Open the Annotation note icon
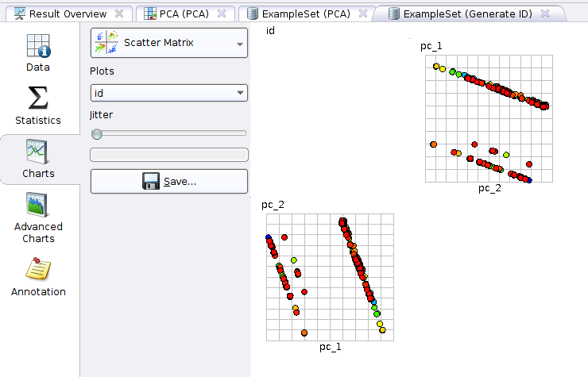 pos(38,270)
